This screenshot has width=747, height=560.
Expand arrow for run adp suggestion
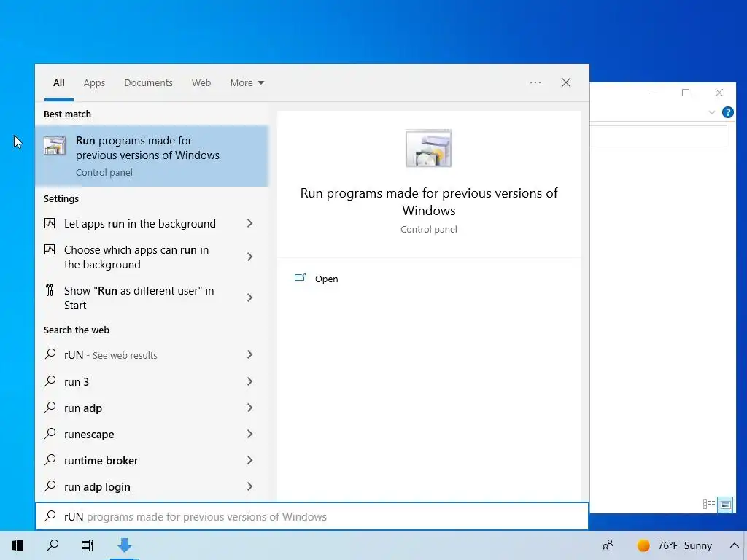click(249, 408)
